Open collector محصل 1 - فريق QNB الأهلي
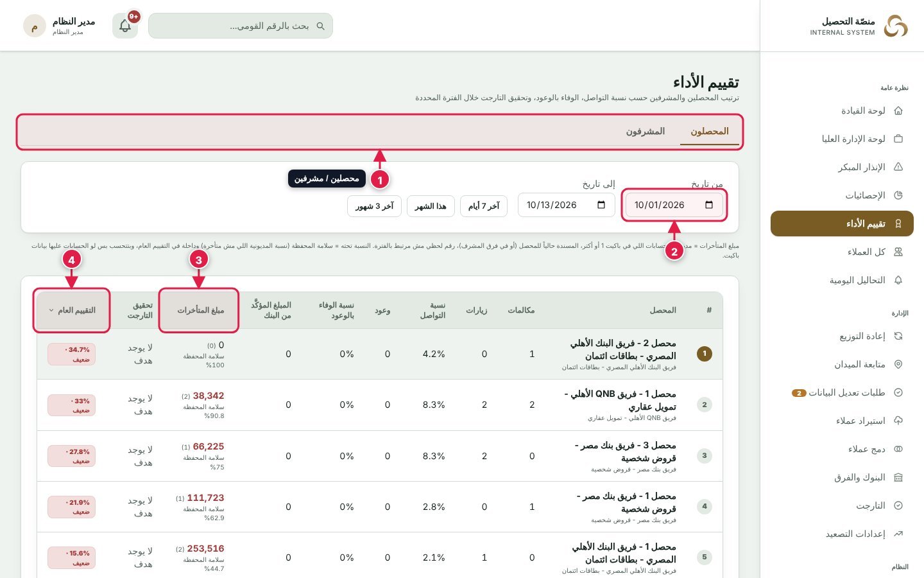924x578 pixels. (x=620, y=400)
